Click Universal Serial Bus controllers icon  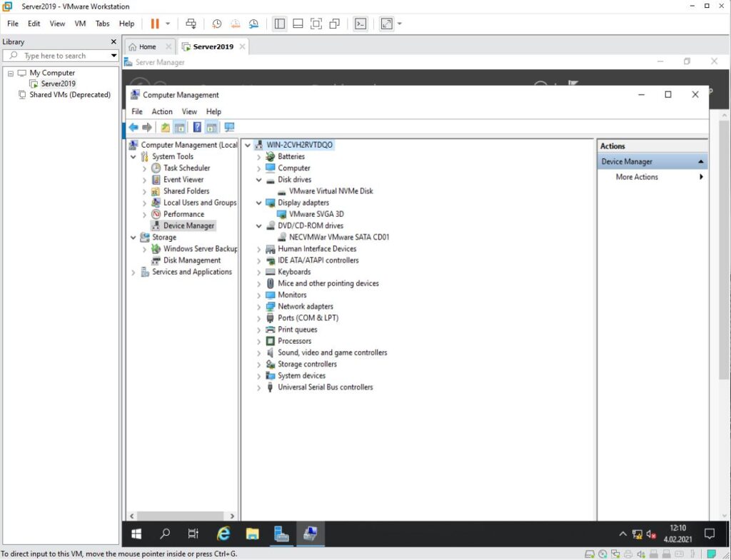click(x=270, y=387)
